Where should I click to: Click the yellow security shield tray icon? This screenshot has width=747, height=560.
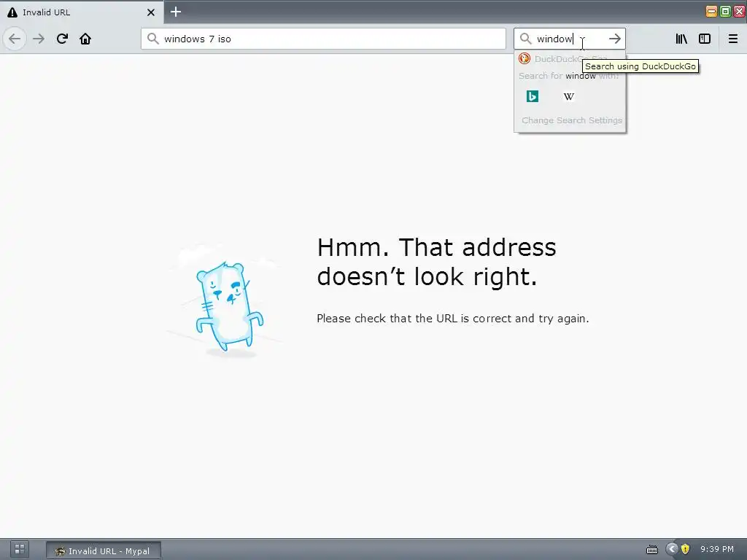pyautogui.click(x=685, y=549)
